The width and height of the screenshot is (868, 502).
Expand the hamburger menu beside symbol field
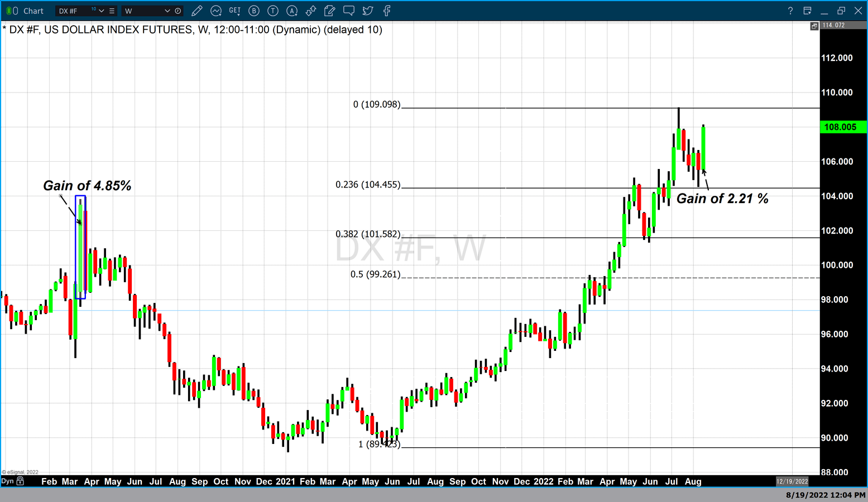point(111,11)
